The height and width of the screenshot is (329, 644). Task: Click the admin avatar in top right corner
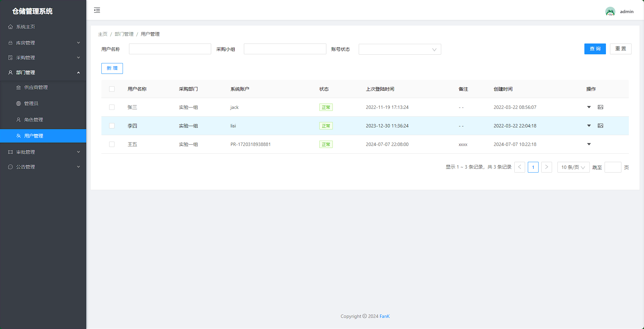pyautogui.click(x=610, y=11)
